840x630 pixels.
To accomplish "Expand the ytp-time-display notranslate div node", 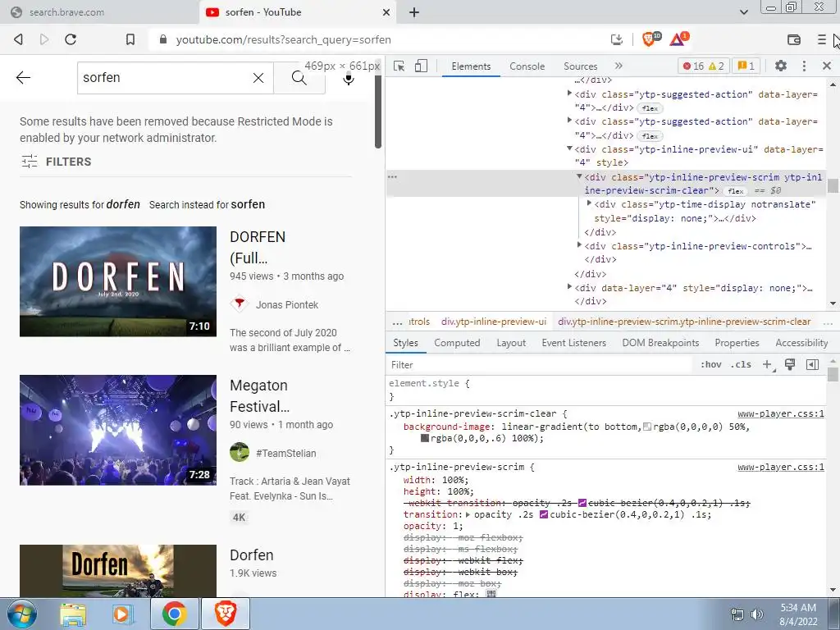I will tap(589, 203).
